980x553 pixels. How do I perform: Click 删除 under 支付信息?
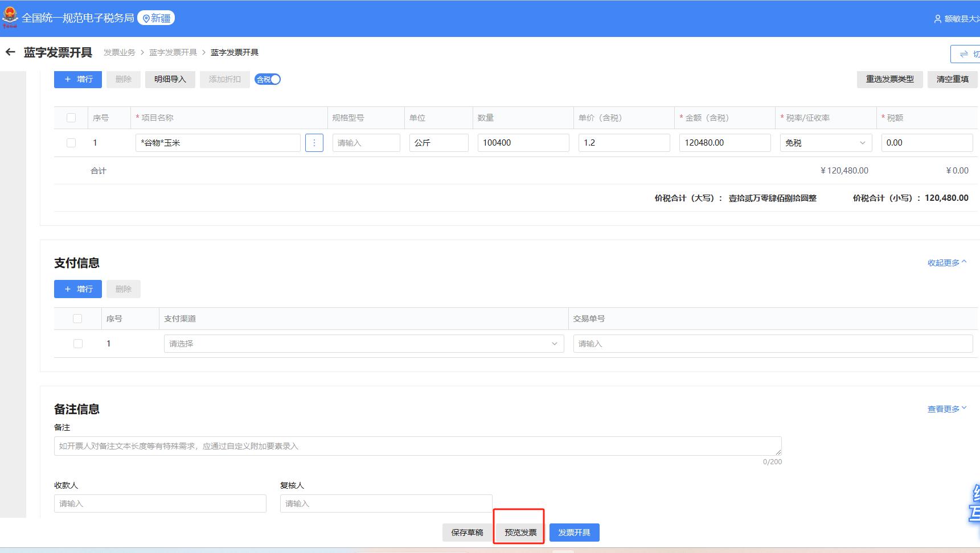[124, 289]
